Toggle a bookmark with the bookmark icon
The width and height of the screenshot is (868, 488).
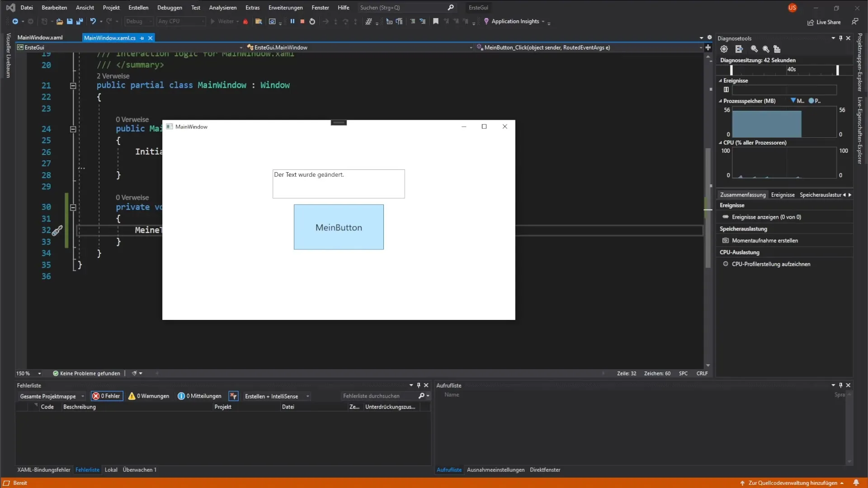pos(436,21)
